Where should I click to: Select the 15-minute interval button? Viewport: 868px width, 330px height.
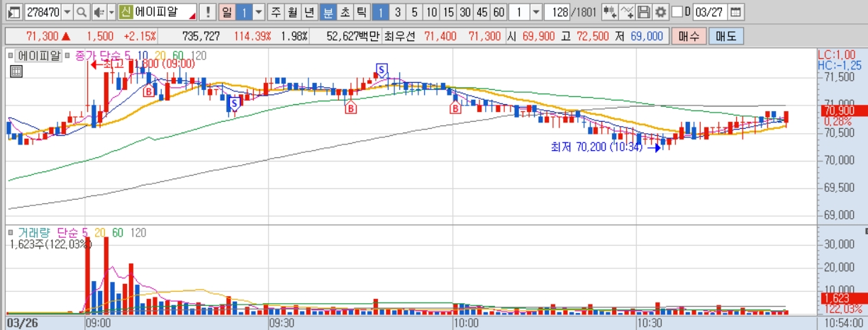coord(448,12)
